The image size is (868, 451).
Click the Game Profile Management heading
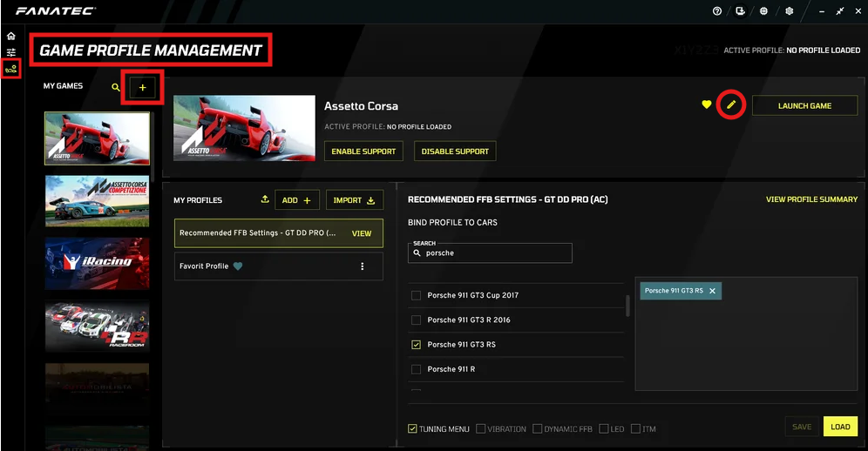(151, 50)
